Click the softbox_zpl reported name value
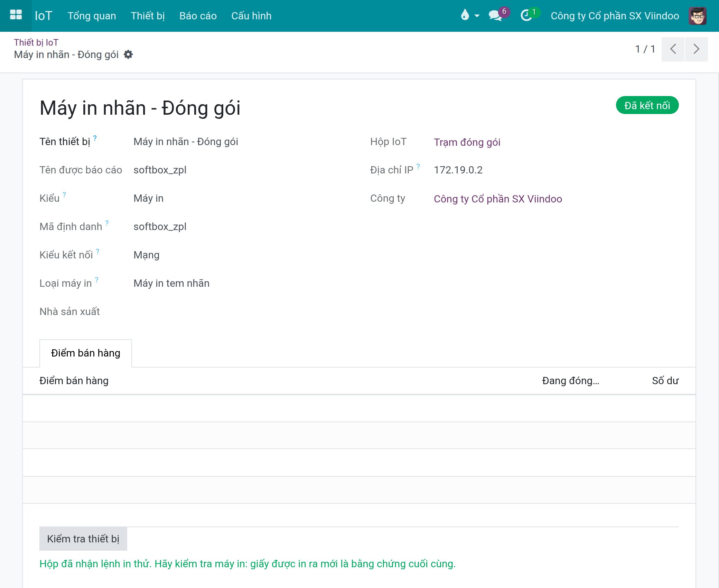Screen dimensions: 719x588 point(160,170)
